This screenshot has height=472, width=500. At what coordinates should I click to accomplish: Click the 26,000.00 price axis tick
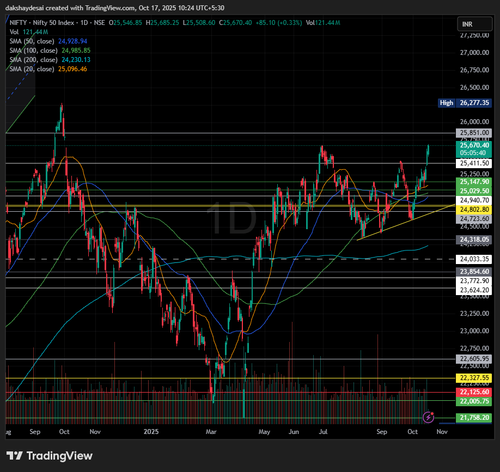tap(474, 122)
